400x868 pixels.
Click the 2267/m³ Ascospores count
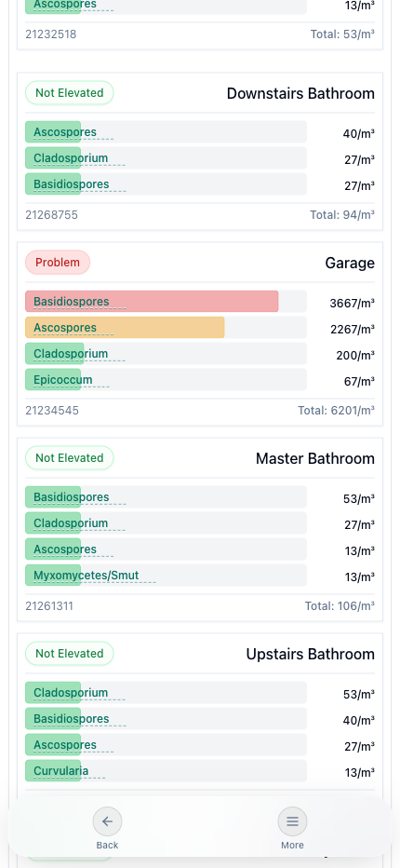point(352,330)
